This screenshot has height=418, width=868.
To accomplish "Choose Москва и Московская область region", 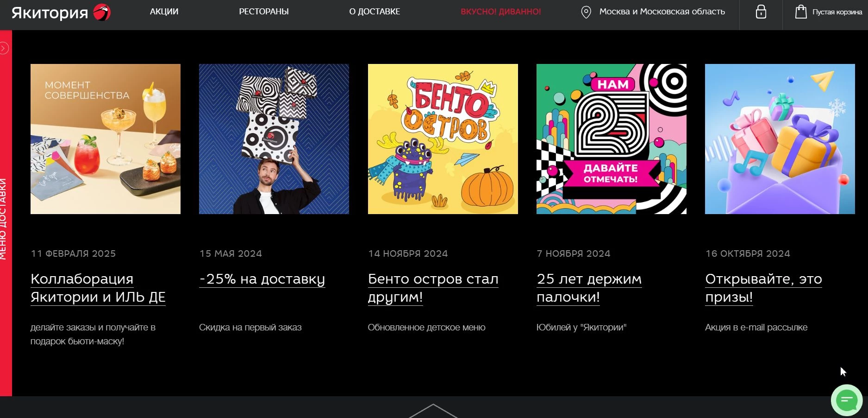I will pyautogui.click(x=662, y=12).
